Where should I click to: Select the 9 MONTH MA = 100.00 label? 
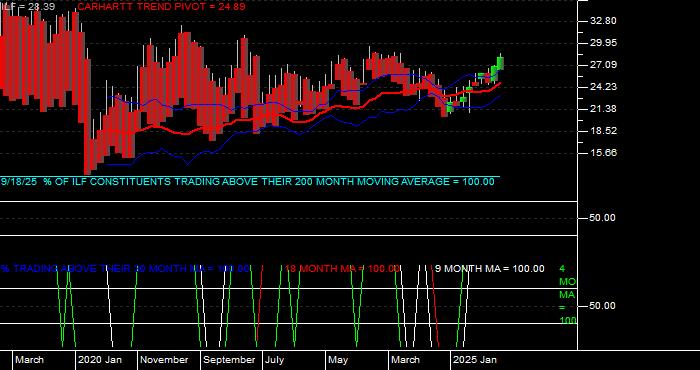point(490,269)
